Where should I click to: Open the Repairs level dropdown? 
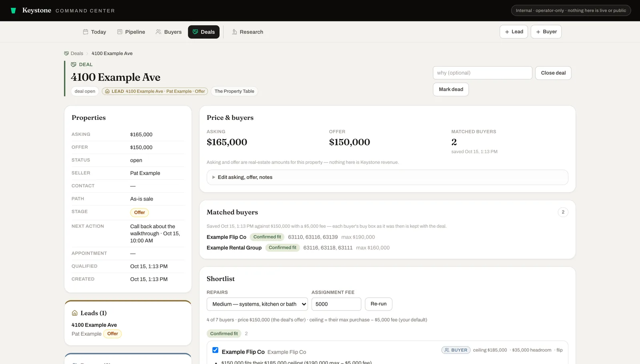(257, 304)
